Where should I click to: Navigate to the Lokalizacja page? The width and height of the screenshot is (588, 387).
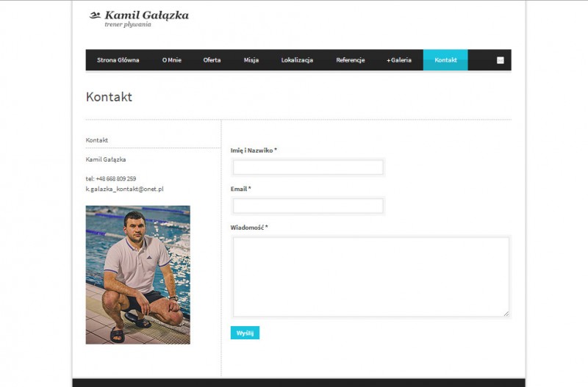click(297, 60)
